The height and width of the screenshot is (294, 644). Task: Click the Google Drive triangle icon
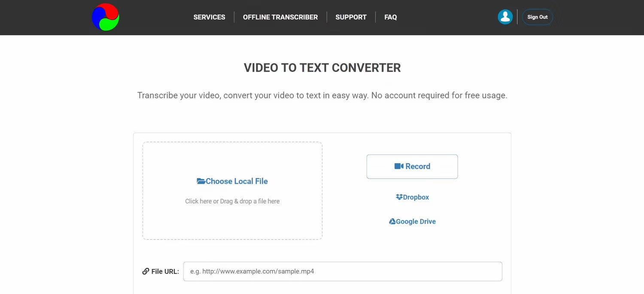(x=392, y=221)
